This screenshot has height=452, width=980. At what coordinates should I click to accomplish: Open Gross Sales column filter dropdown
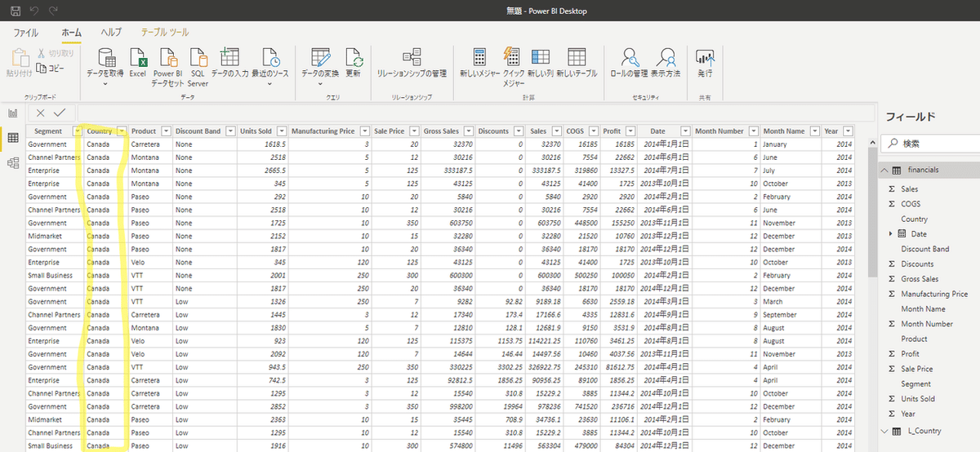click(x=470, y=131)
